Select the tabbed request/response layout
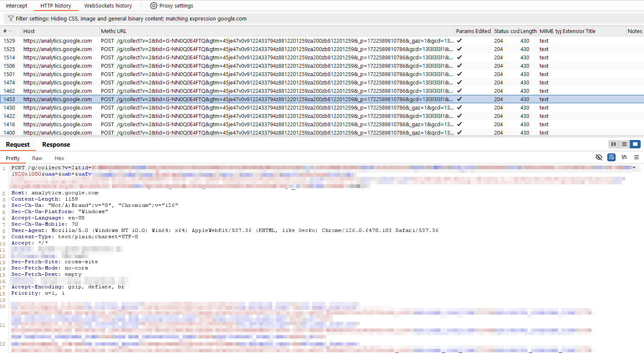This screenshot has width=644, height=354. (x=635, y=144)
